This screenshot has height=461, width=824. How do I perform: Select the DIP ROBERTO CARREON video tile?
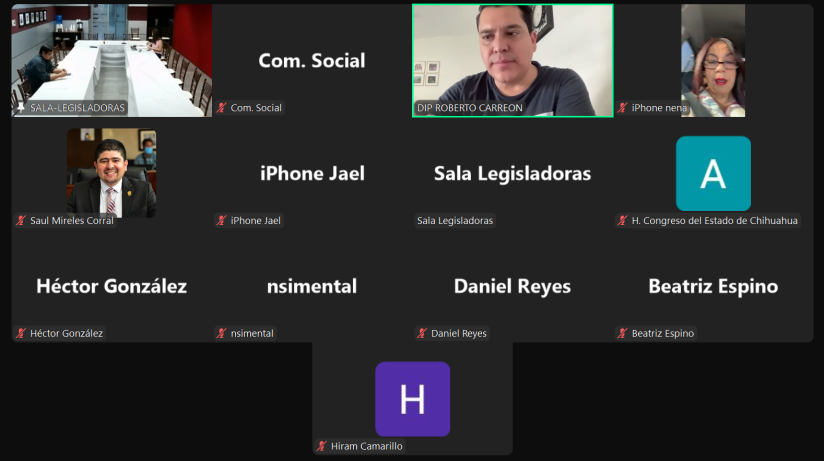(512, 60)
